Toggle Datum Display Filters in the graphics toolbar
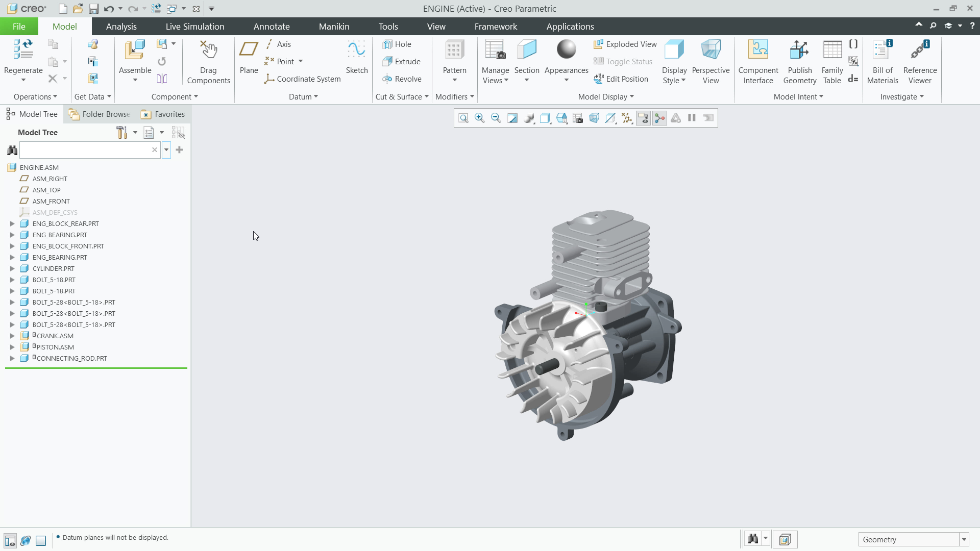 [626, 118]
